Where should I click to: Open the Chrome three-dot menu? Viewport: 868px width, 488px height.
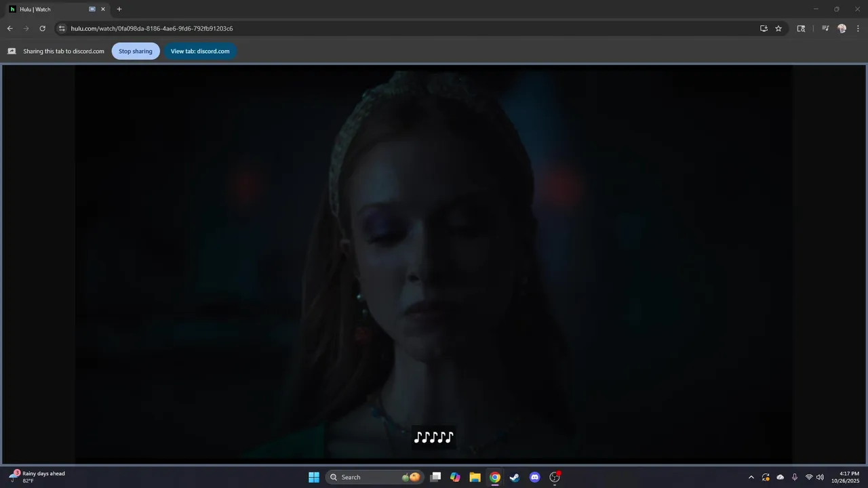(x=859, y=28)
